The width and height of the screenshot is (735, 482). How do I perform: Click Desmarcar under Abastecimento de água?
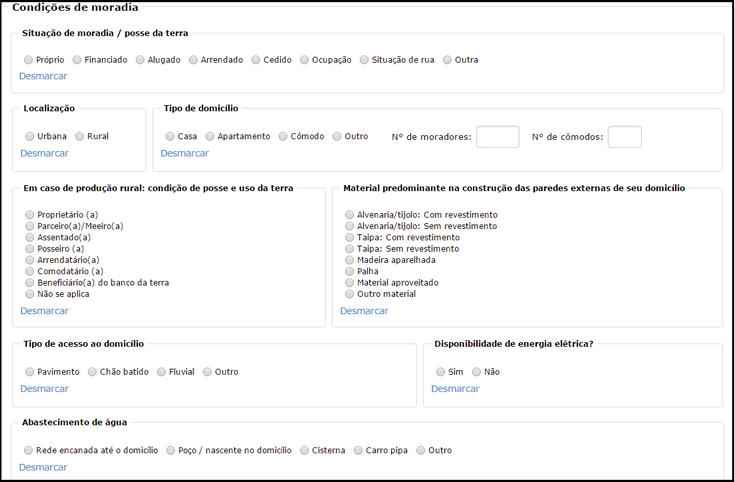(x=43, y=467)
